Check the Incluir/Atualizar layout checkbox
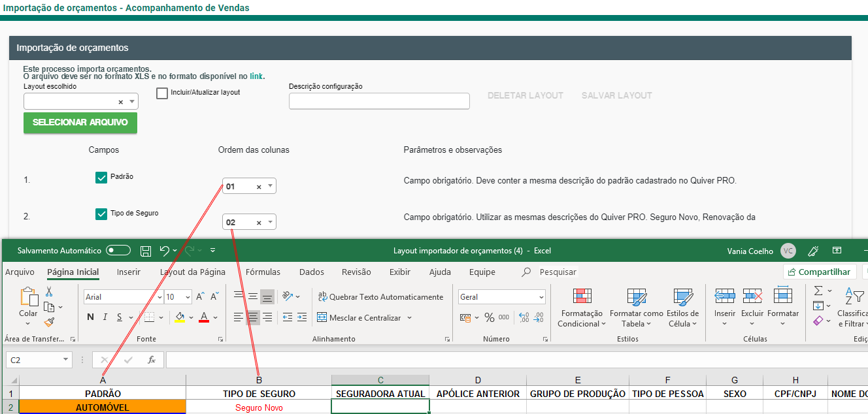 [162, 93]
